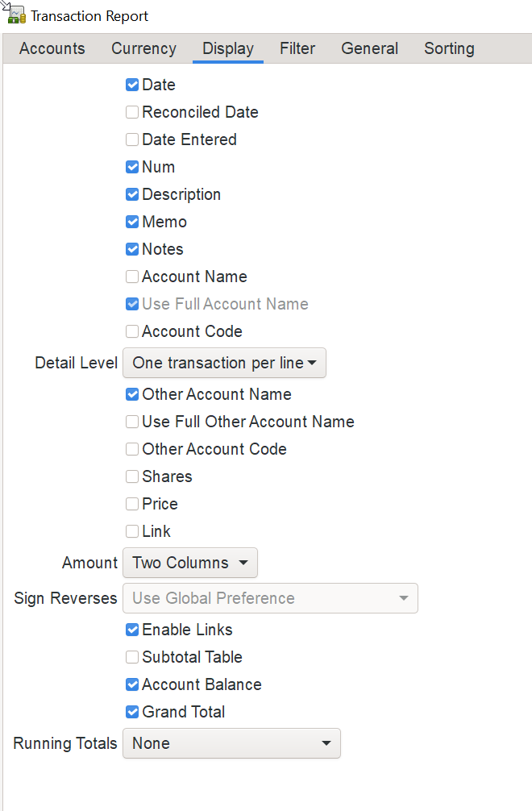Image resolution: width=532 pixels, height=811 pixels.
Task: Expand the Detail Level dropdown
Action: coord(224,363)
